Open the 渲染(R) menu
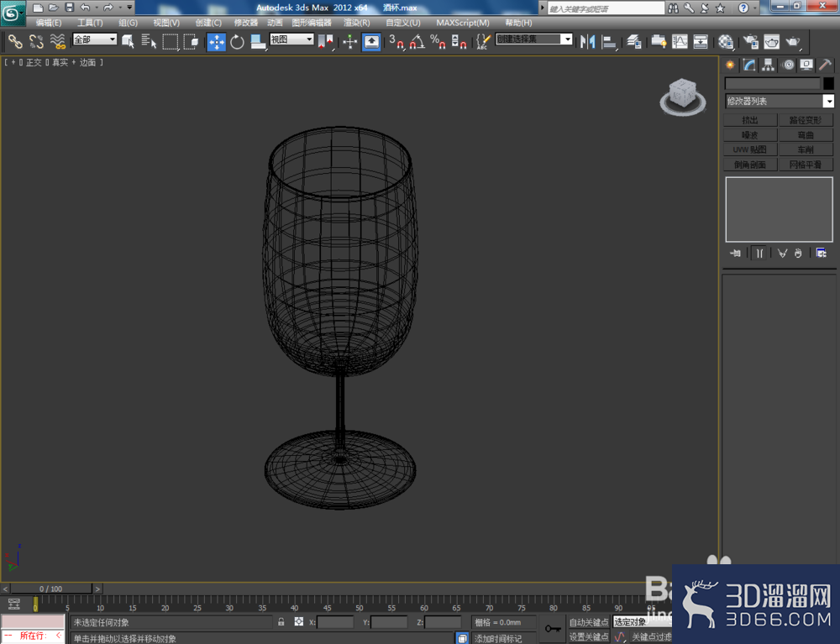This screenshot has height=644, width=840. tap(357, 23)
